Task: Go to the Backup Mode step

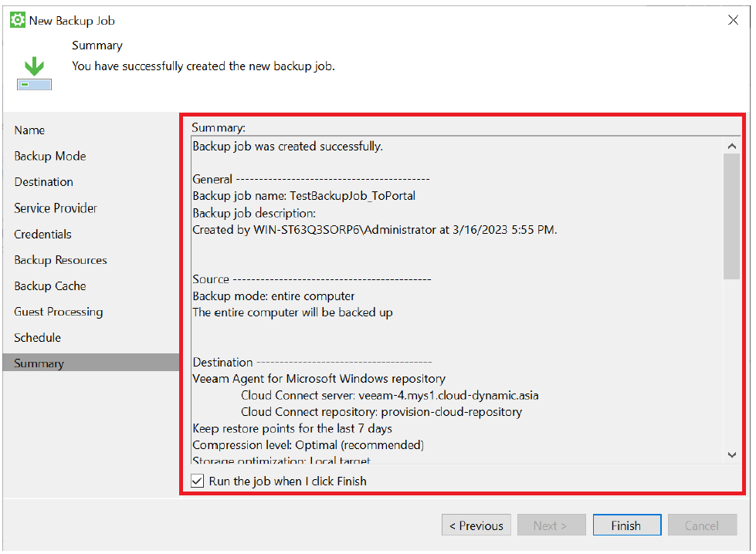Action: pos(50,156)
